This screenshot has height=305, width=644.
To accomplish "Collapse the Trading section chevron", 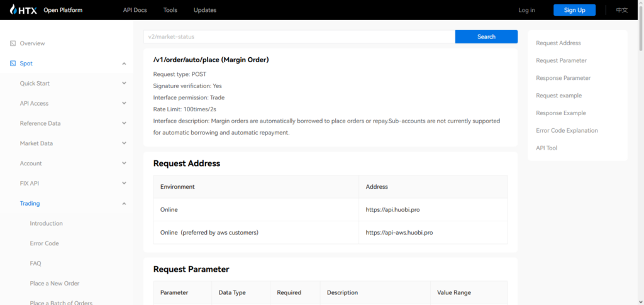I will coord(124,204).
